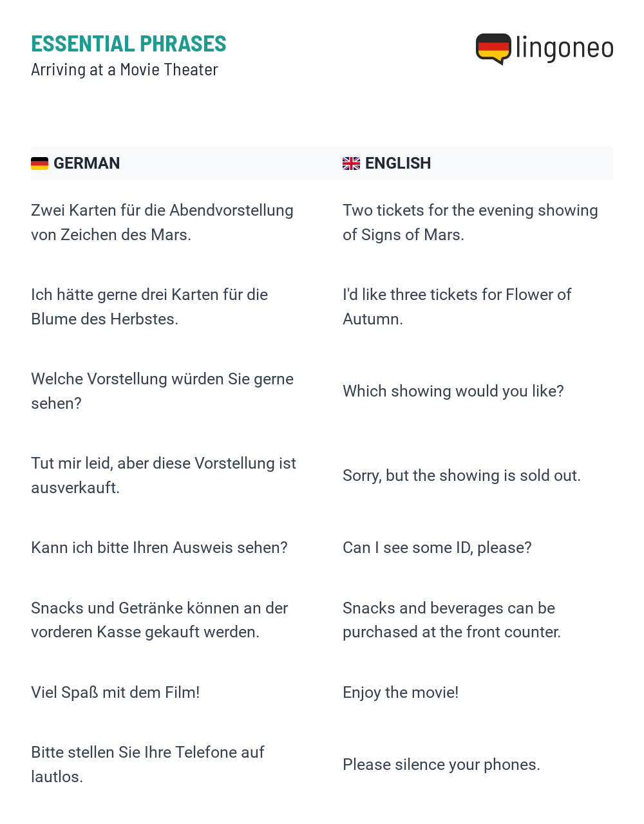Select 'Snacks and beverages' English phrase
This screenshot has width=644, height=824.
pos(451,620)
